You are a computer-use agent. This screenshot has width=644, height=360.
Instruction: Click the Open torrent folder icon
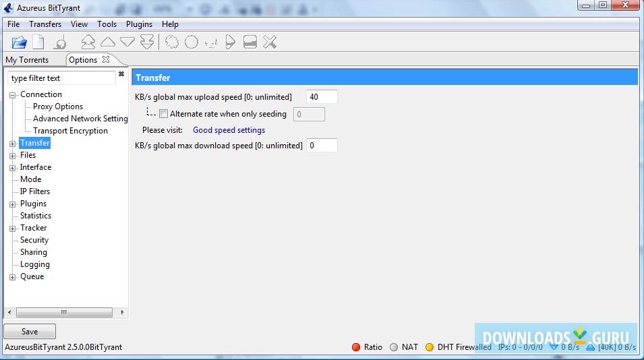point(19,42)
